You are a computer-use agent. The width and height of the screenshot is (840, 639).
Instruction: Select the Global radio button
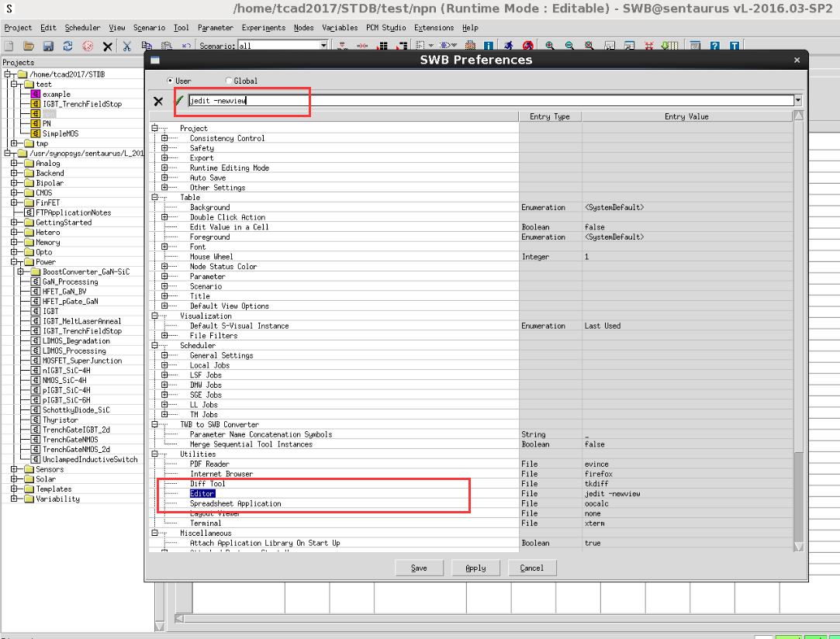(228, 81)
